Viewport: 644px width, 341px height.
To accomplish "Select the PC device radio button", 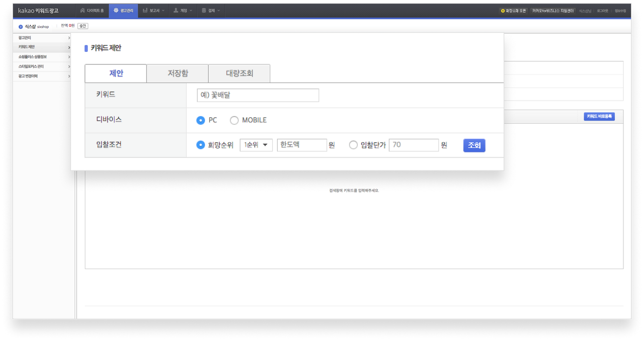I will [201, 120].
